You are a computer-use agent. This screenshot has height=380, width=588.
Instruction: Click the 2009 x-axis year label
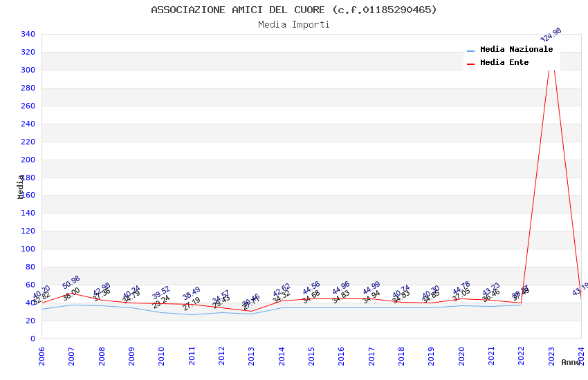(131, 356)
